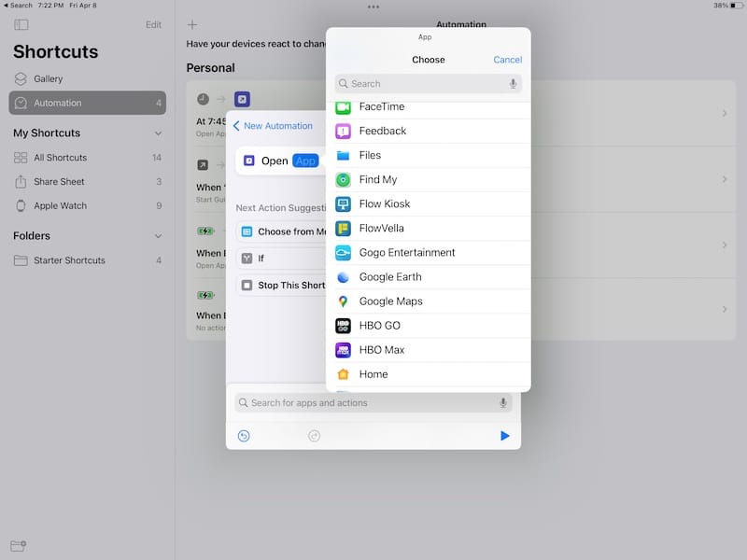Select Find My from the app list
The height and width of the screenshot is (560, 747).
tap(429, 179)
